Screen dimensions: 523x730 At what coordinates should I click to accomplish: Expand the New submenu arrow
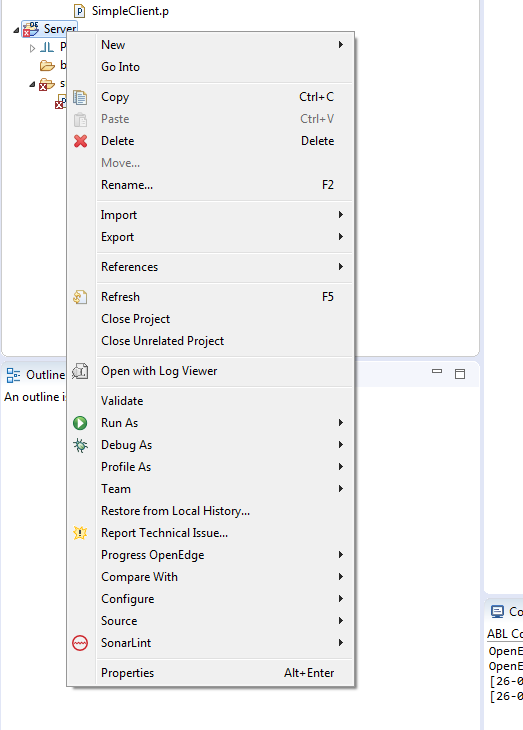click(341, 45)
